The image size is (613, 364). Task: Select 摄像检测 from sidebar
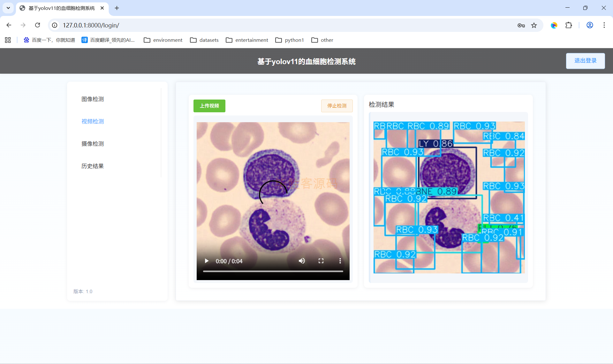pos(93,144)
